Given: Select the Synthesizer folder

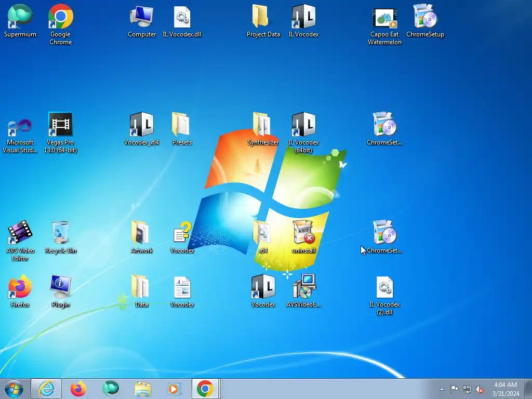Looking at the screenshot, I should coord(263,129).
